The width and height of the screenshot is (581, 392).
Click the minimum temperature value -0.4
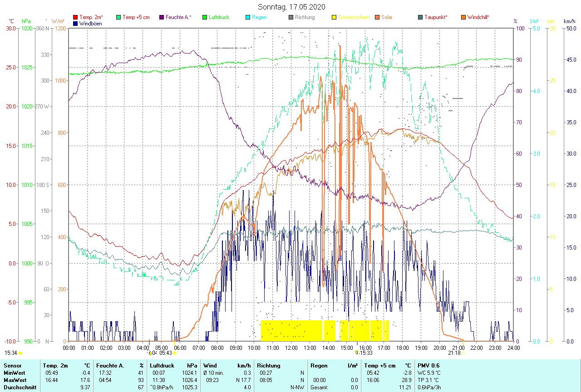85,373
